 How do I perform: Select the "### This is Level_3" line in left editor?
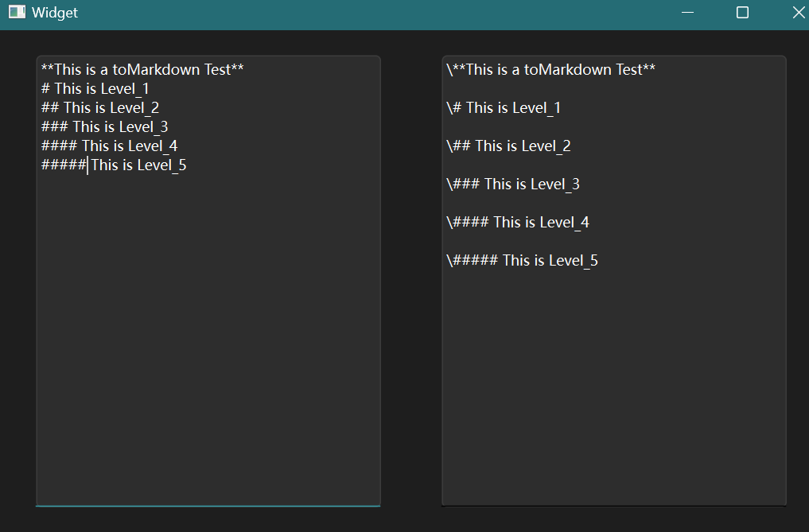pos(105,127)
